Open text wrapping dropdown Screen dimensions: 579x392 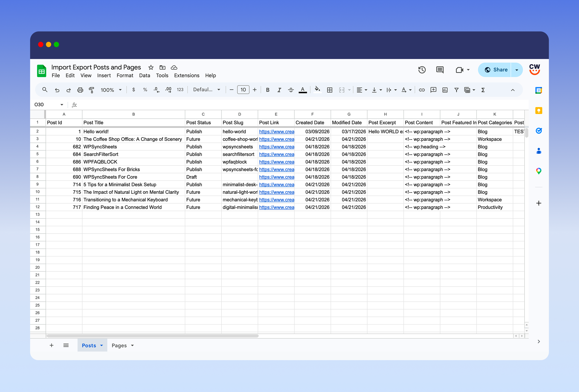coord(391,90)
